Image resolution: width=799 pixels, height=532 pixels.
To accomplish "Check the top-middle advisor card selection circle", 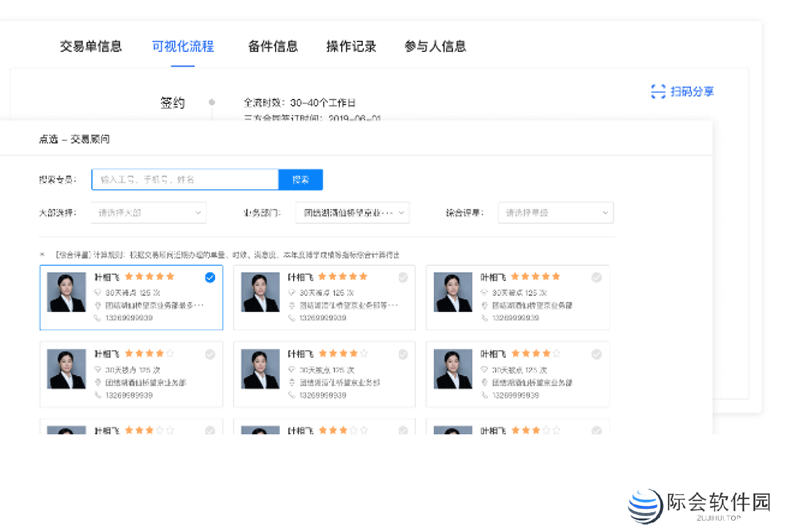I will [x=403, y=278].
